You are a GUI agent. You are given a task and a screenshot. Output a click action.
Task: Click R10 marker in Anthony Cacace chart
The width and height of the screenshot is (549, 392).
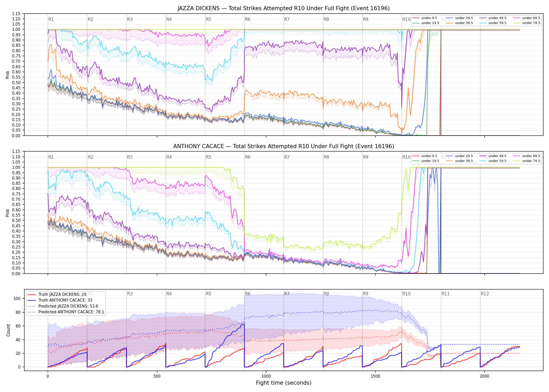pyautogui.click(x=406, y=157)
